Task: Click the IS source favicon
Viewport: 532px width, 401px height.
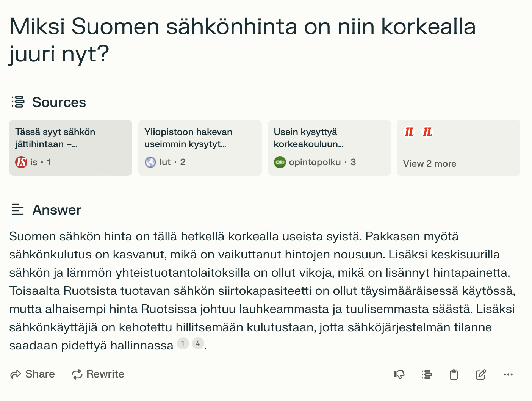Action: click(21, 162)
